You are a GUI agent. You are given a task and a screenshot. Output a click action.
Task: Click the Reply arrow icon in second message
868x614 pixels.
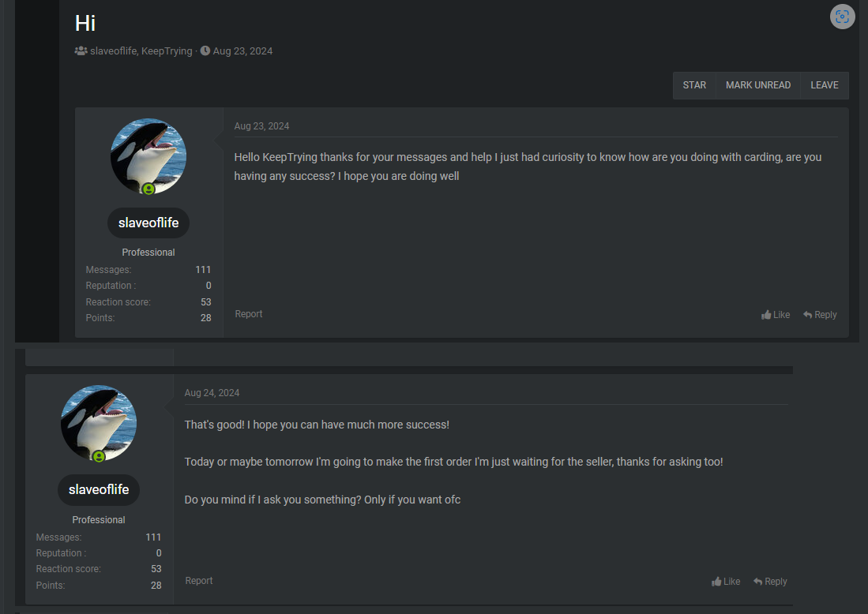tap(758, 582)
